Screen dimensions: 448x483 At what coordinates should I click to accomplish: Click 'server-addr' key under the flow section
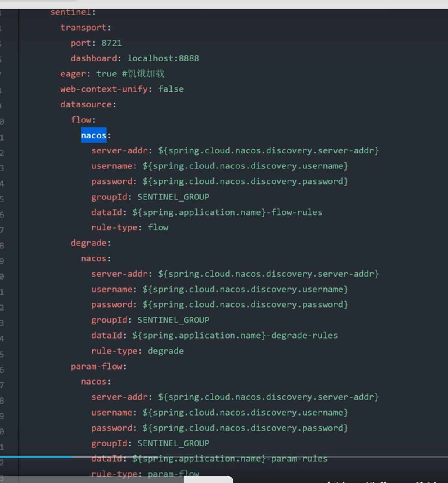120,151
